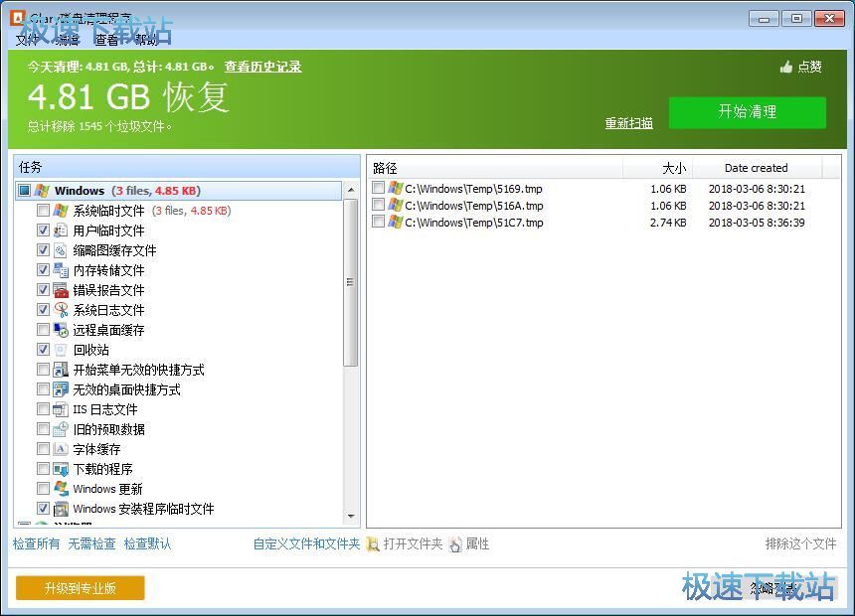Click the task list scroll-up arrow

pos(351,190)
